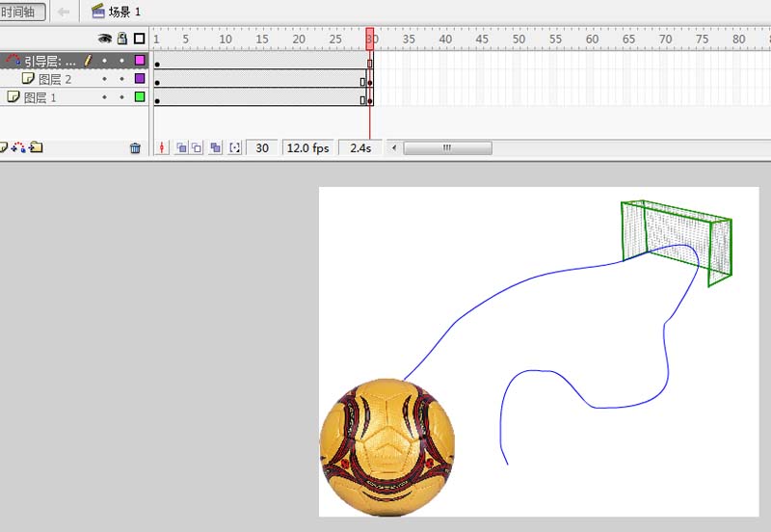
Task: Toggle lock dot for 引导层
Action: click(x=122, y=61)
